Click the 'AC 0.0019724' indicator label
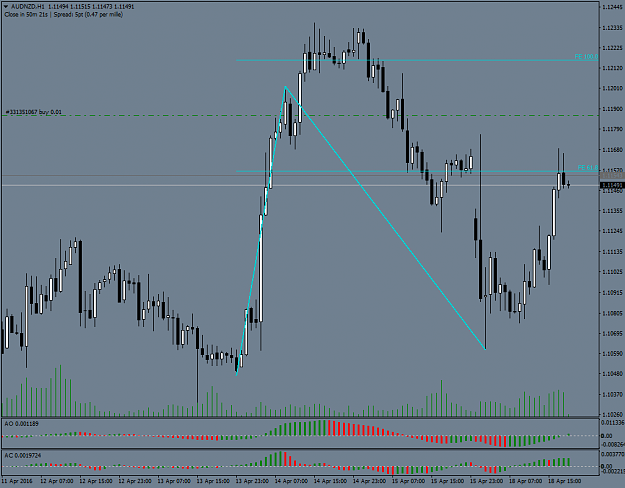Viewport: 625px width, 488px height. pos(23,455)
